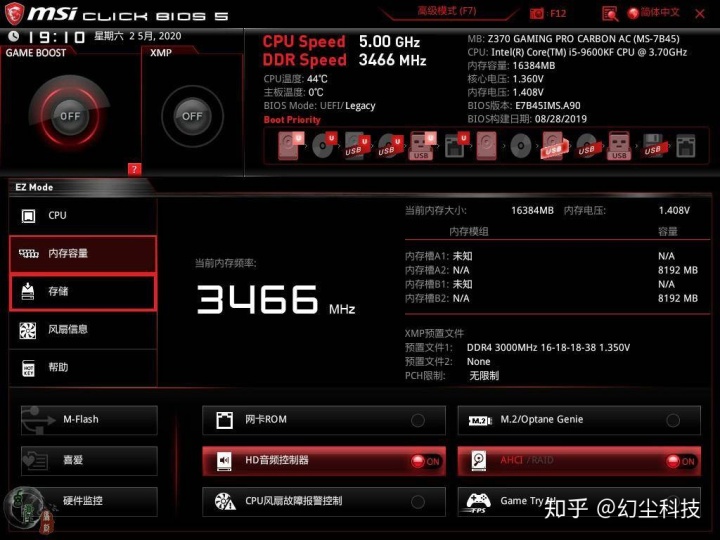Select the legacy USB hard disk boot icon
Viewport: 720px width, 540px height.
553,146
